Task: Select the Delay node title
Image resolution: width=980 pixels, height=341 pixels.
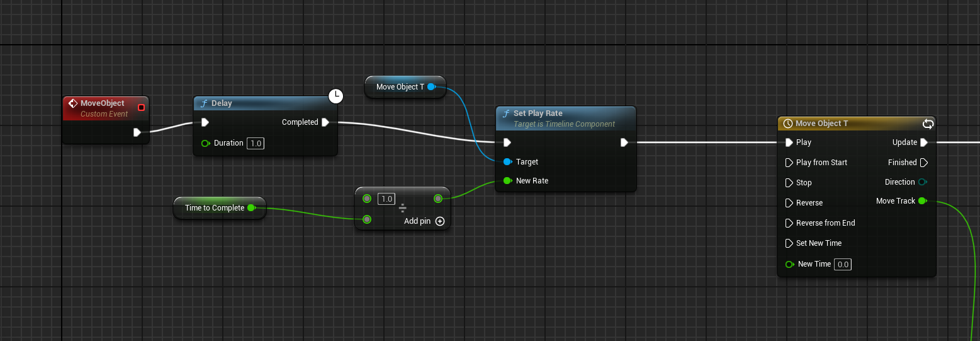Action: tap(222, 103)
